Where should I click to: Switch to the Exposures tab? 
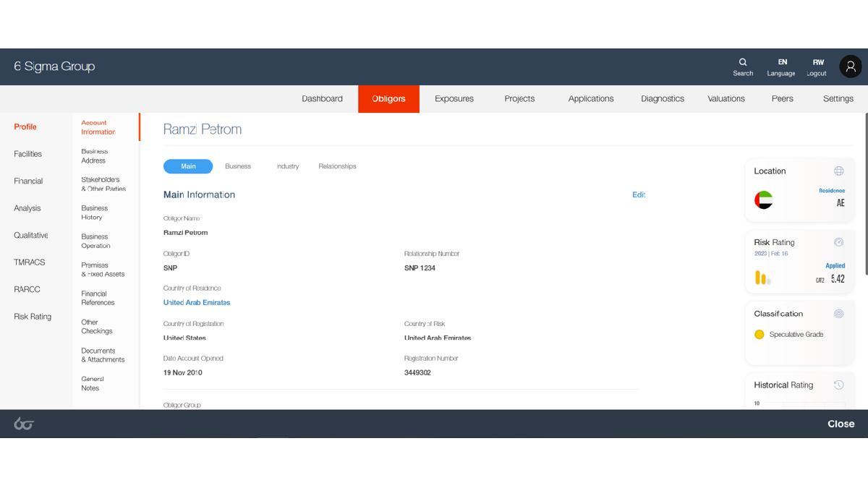coord(454,99)
